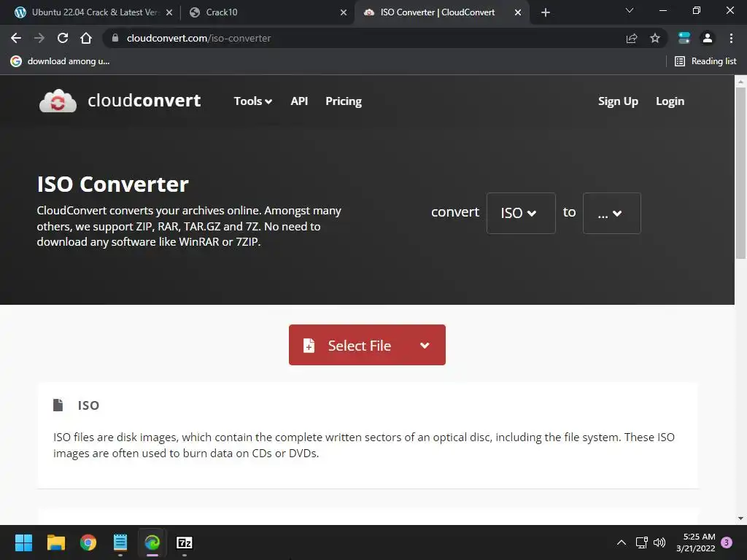
Task: Open the teal extension icon in toolbar
Action: (x=684, y=38)
